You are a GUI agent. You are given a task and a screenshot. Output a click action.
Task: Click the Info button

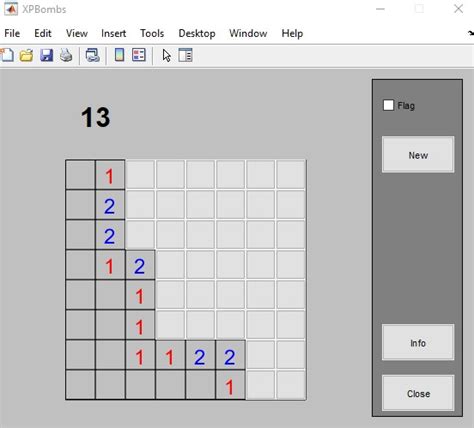coord(418,343)
